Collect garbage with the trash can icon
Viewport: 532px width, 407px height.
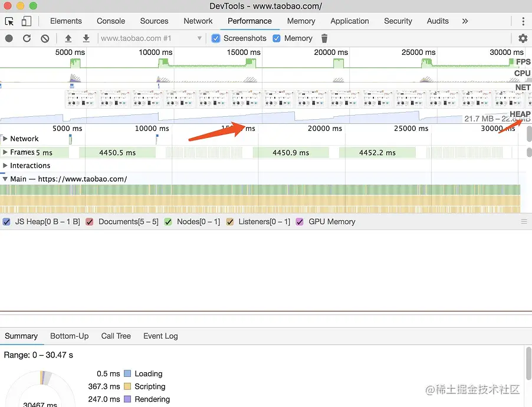(324, 38)
